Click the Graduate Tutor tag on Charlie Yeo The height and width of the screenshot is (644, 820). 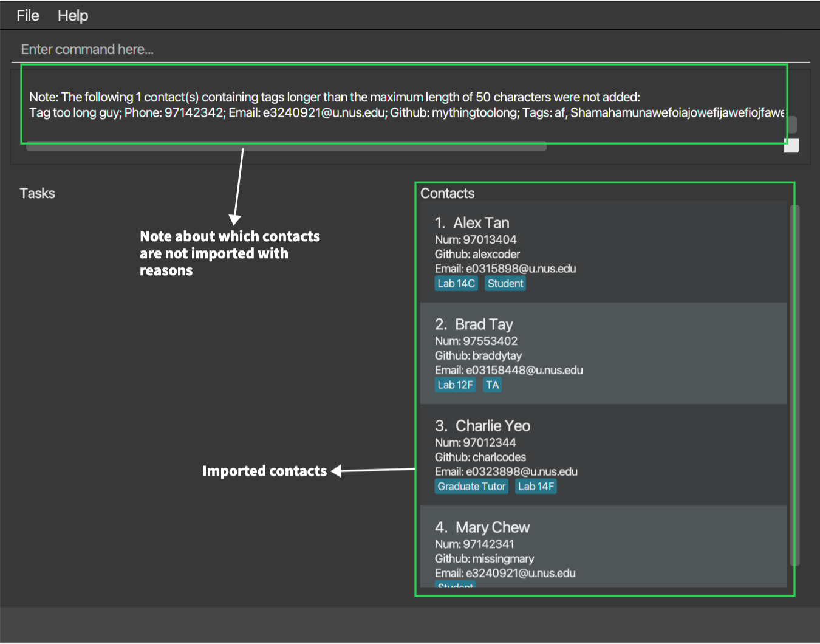tap(471, 486)
